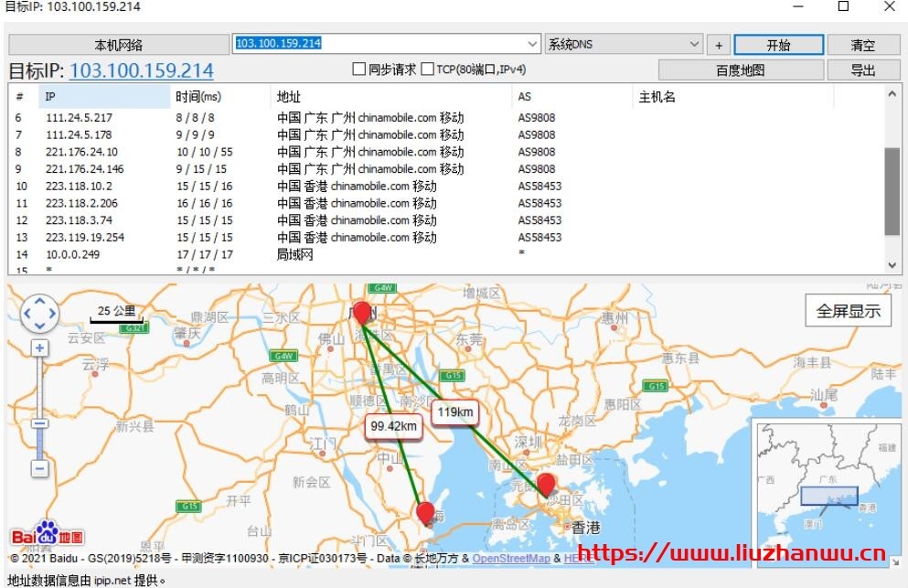Image resolution: width=908 pixels, height=588 pixels.
Task: Select the red route marker at 广州
Action: point(361,310)
